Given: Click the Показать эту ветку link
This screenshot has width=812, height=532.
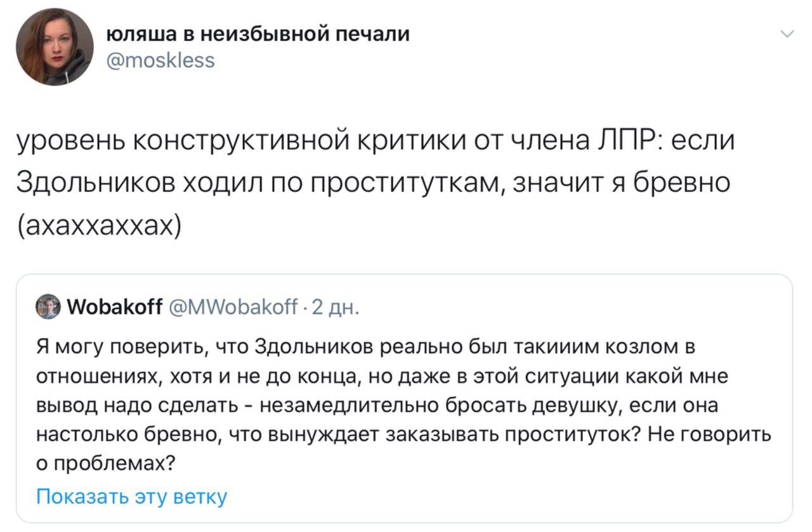Looking at the screenshot, I should pos(131,496).
